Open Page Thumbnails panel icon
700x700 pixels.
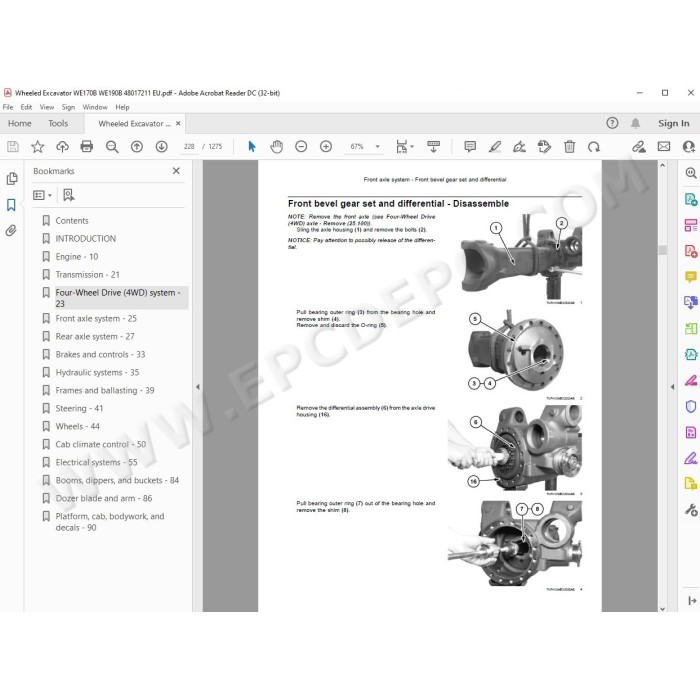pyautogui.click(x=12, y=179)
